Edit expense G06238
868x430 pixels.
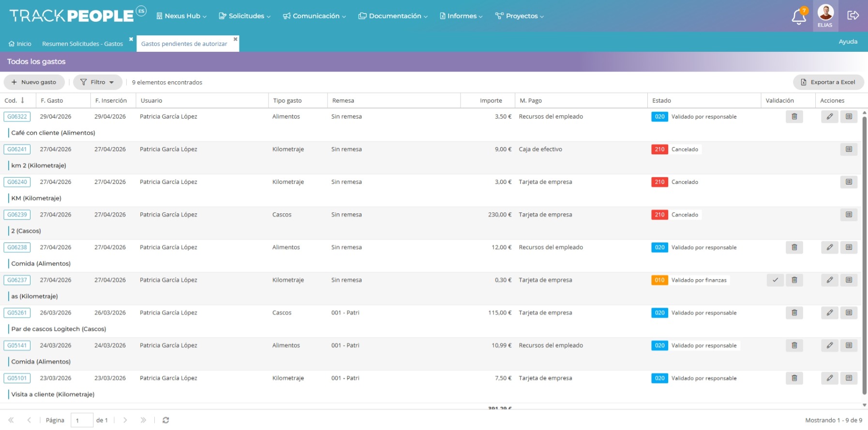click(x=829, y=248)
